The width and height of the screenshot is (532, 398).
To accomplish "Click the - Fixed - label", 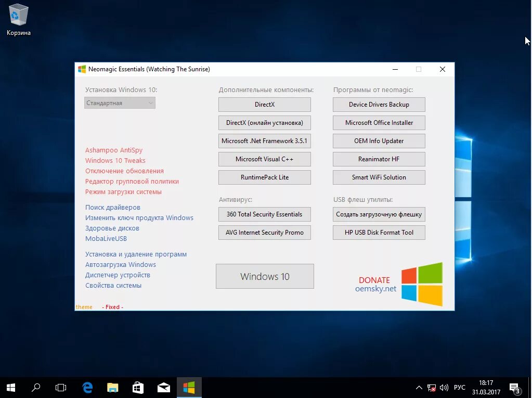I will click(113, 307).
